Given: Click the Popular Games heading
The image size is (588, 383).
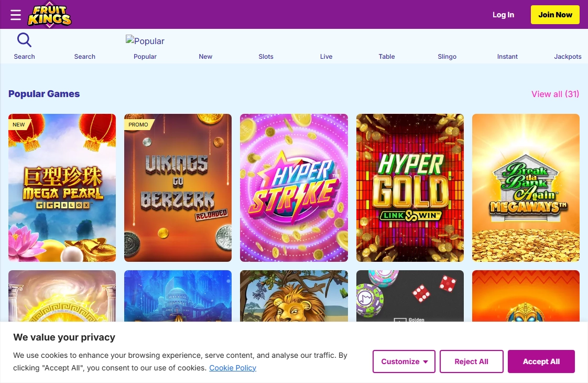Looking at the screenshot, I should tap(44, 94).
